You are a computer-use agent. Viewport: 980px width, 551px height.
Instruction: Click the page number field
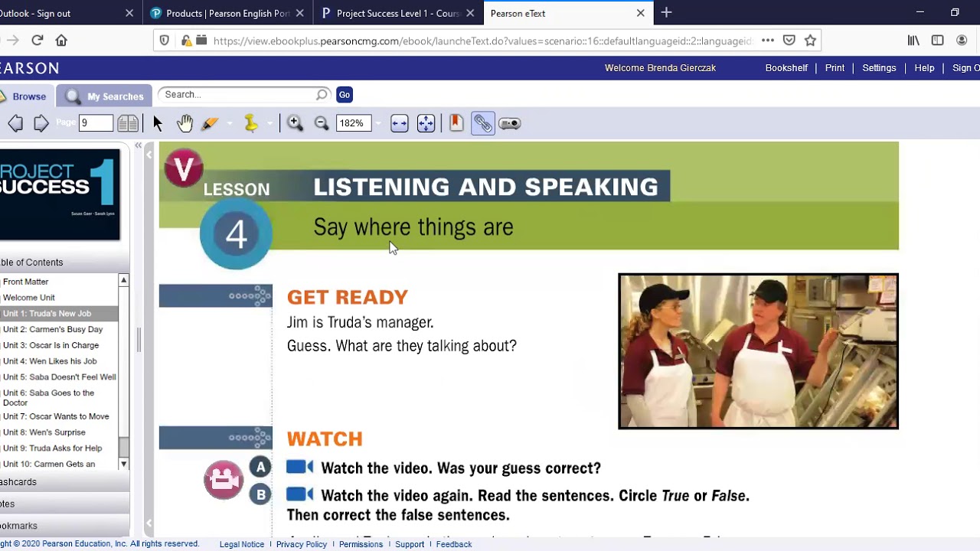point(96,123)
